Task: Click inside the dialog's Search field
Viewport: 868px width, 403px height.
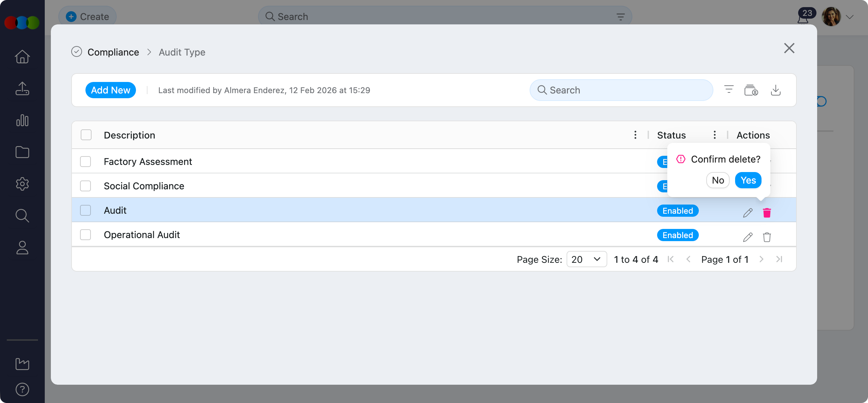Action: pos(620,90)
